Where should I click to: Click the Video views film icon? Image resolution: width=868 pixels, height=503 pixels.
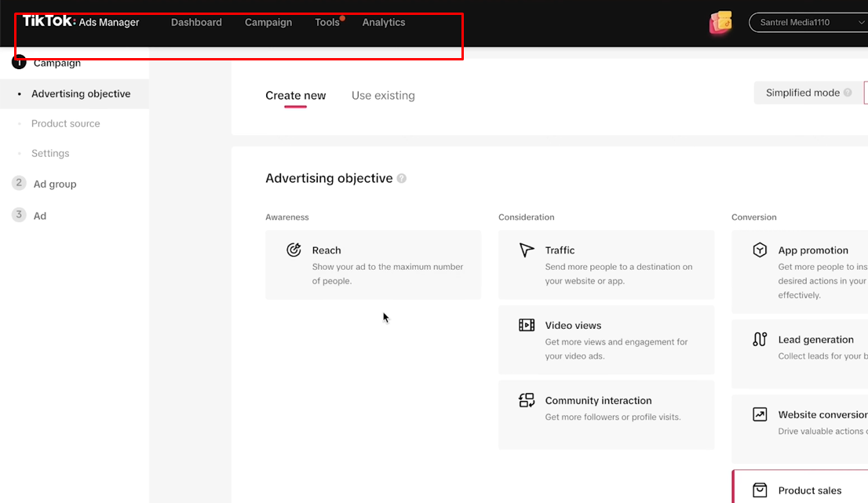pos(527,325)
